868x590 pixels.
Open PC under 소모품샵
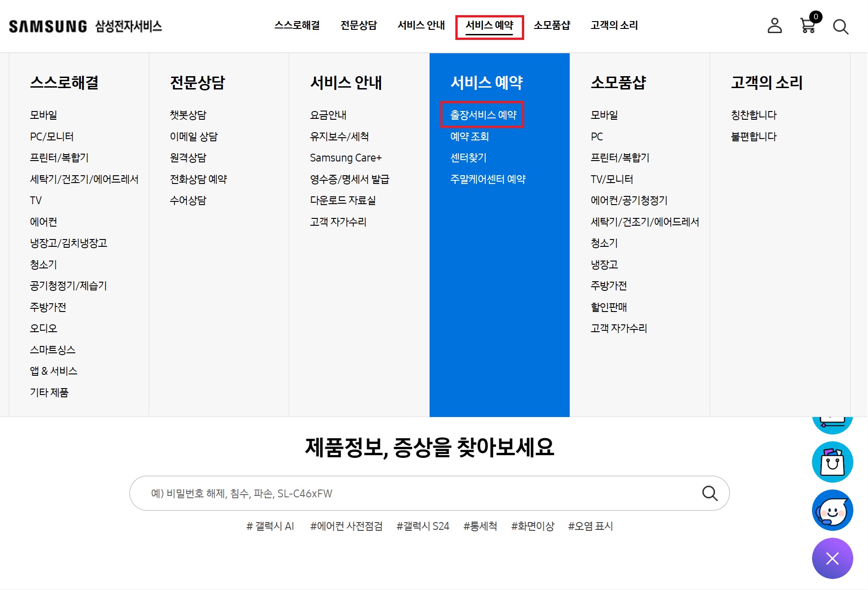click(x=597, y=136)
